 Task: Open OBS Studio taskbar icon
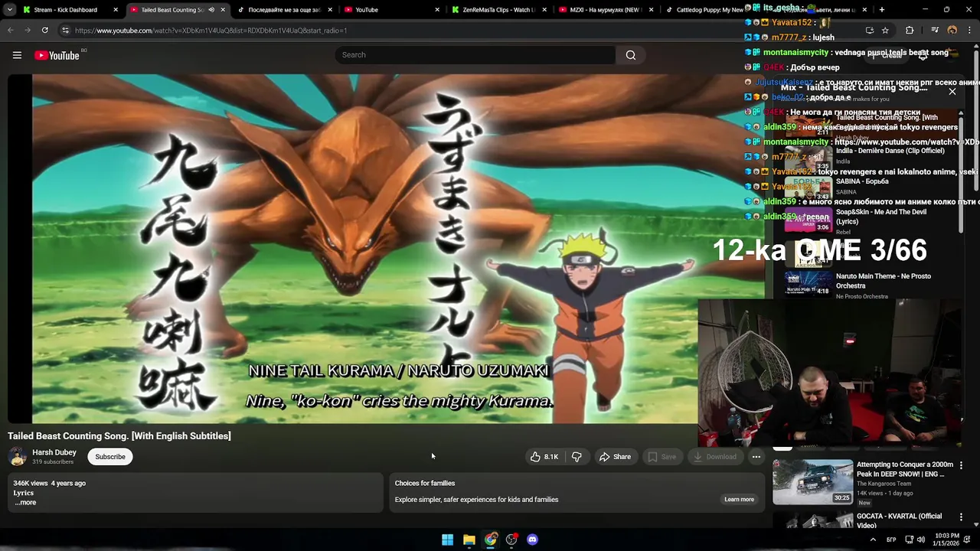[x=511, y=540]
